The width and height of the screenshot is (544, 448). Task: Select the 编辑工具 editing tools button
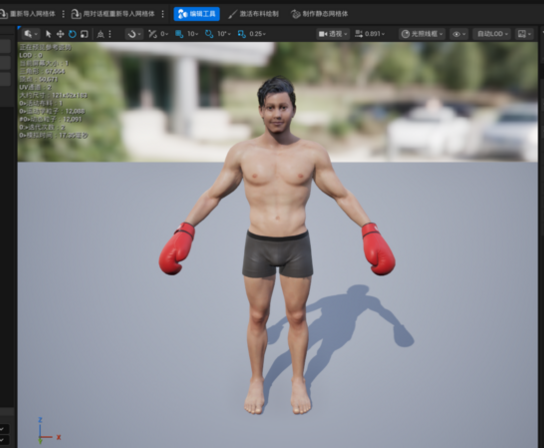click(196, 14)
